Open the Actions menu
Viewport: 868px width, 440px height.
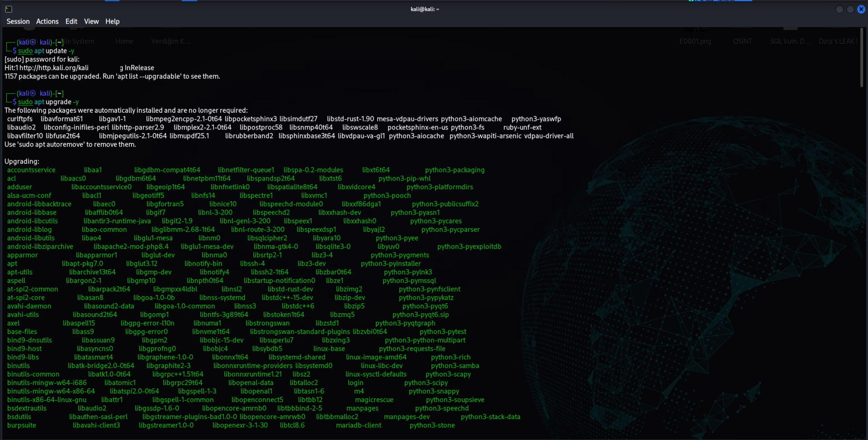[x=47, y=21]
